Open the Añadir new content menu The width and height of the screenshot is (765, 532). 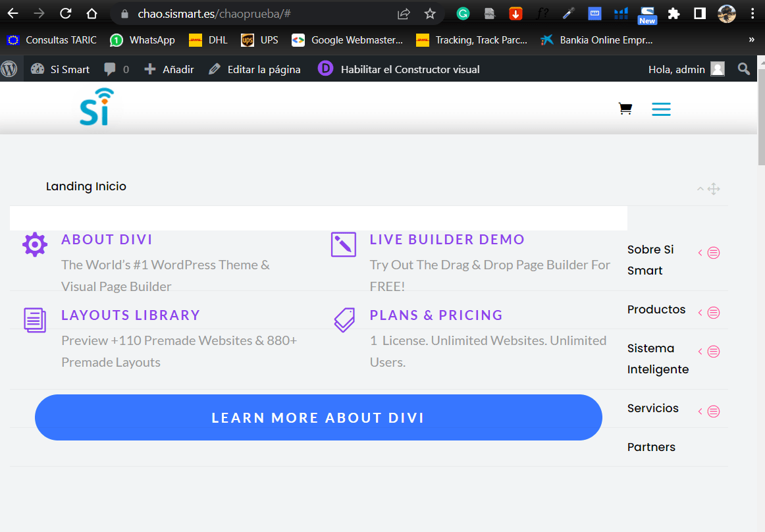click(x=169, y=69)
